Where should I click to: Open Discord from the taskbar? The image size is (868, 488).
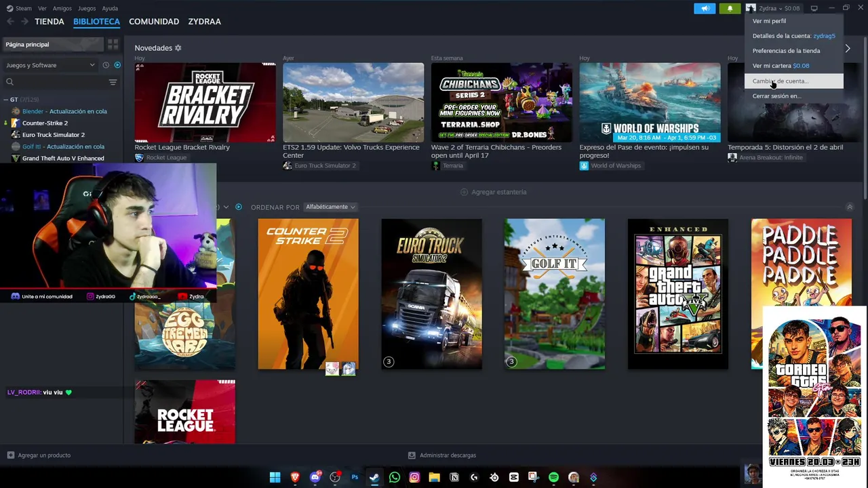pos(315,477)
